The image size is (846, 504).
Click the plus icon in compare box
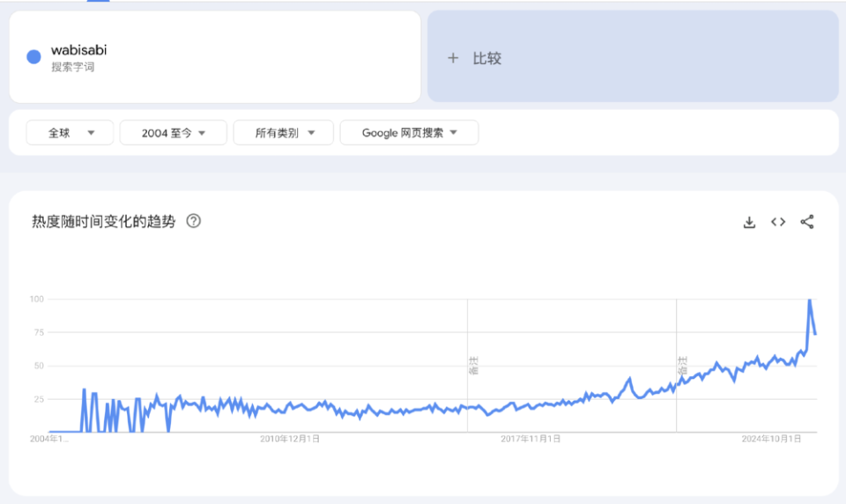(453, 58)
